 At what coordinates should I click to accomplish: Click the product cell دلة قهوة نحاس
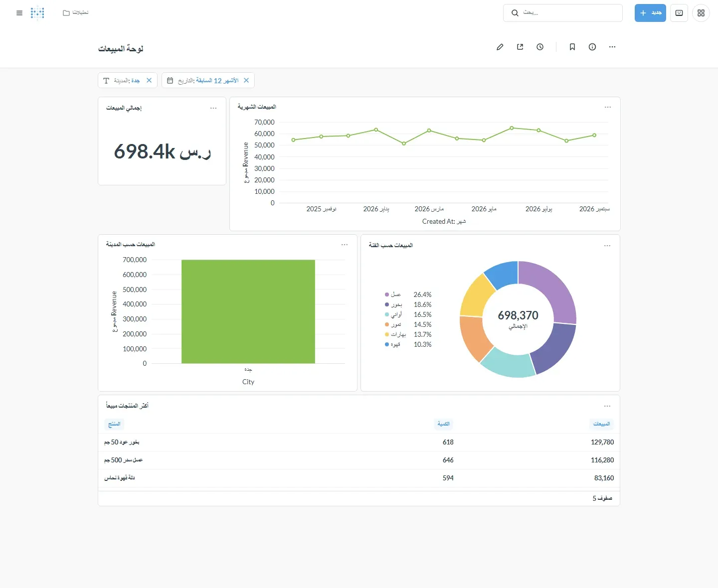coord(120,478)
